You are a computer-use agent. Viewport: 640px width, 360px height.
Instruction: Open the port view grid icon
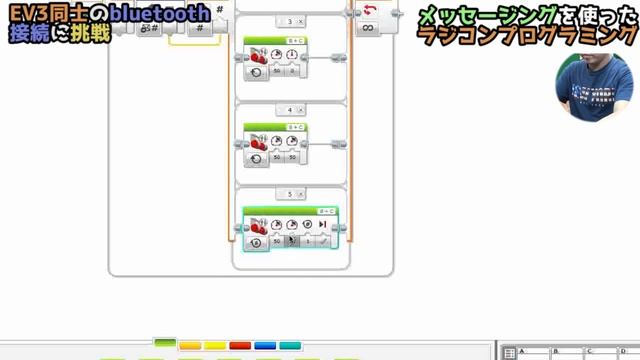[x=509, y=353]
